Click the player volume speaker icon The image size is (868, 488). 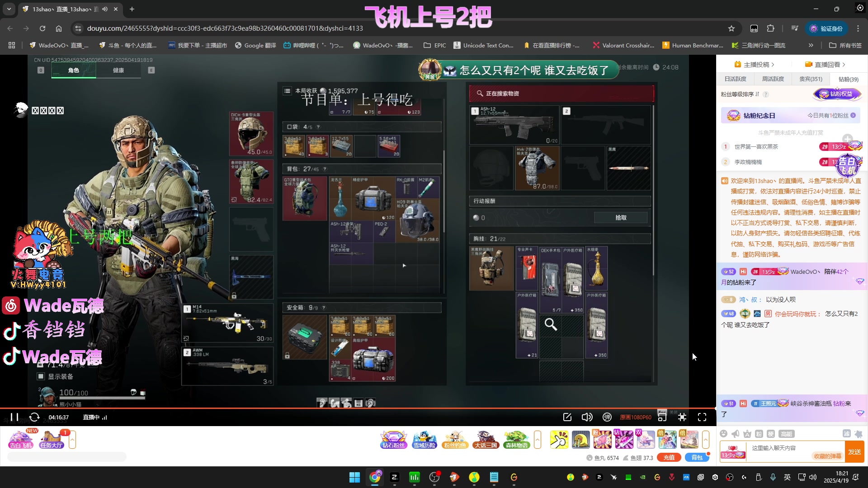(587, 417)
